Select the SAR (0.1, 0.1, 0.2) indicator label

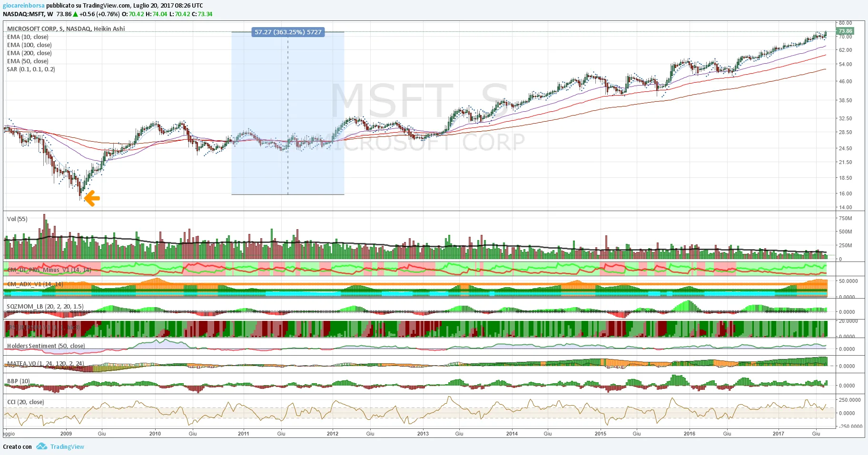pyautogui.click(x=31, y=69)
